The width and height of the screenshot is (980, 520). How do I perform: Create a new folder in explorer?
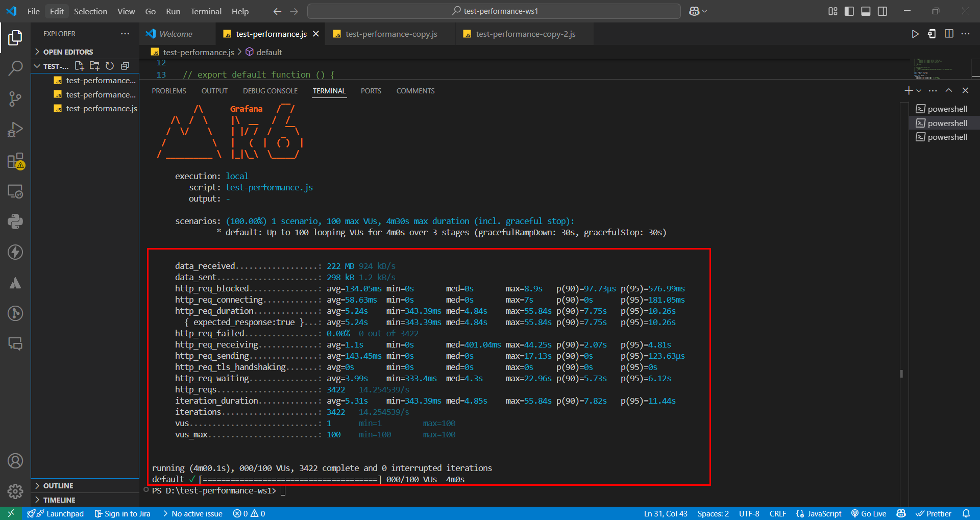click(94, 66)
